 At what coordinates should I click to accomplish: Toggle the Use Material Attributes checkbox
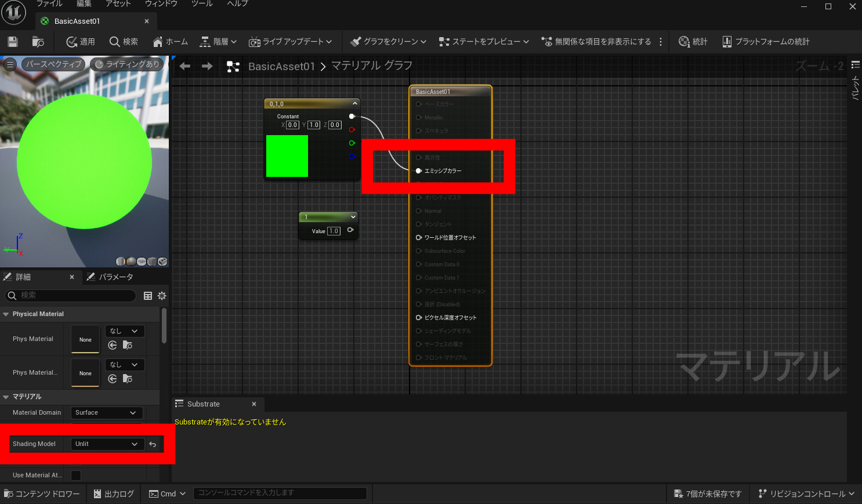tap(76, 476)
